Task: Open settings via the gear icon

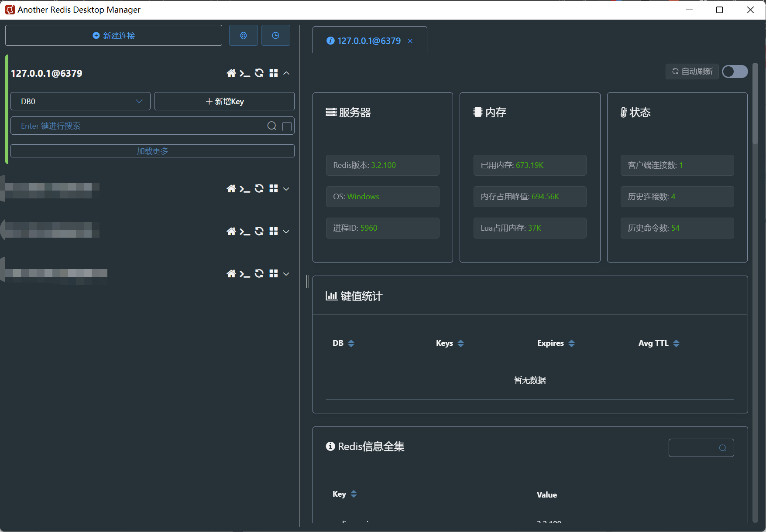Action: coord(244,35)
